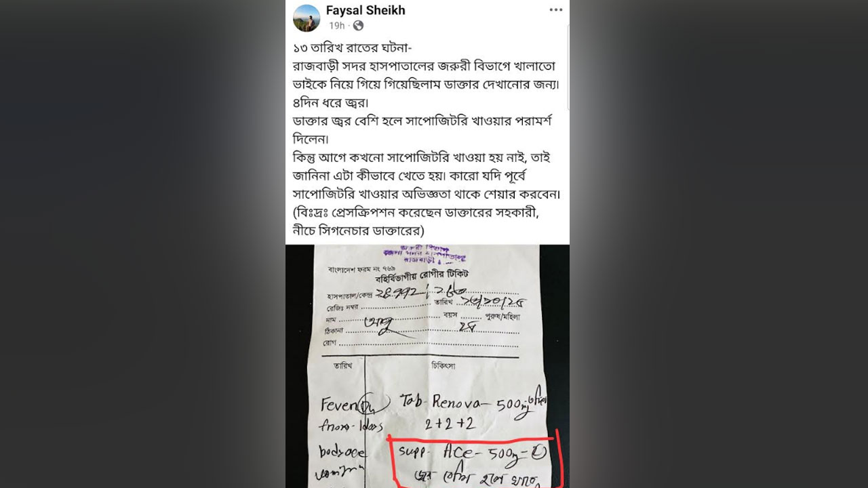The height and width of the screenshot is (488, 868).
Task: Click the 19h post timestamp
Action: pos(336,26)
